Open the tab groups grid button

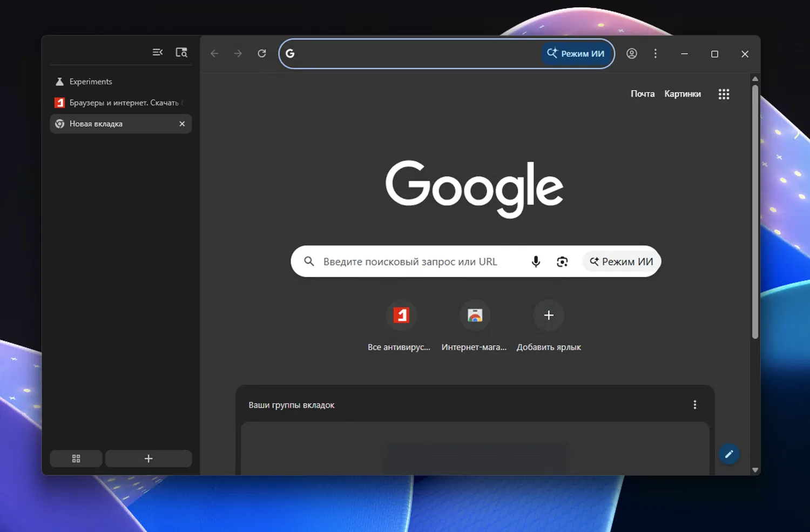pyautogui.click(x=76, y=459)
